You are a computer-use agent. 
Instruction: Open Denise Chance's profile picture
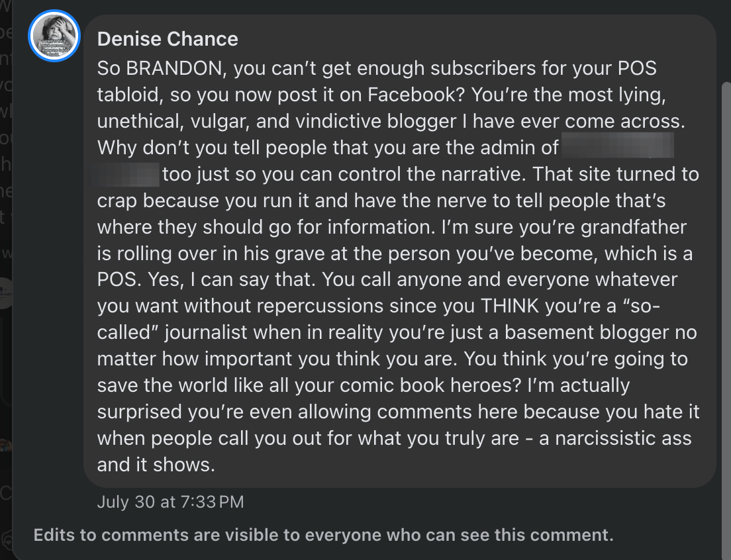pyautogui.click(x=54, y=35)
